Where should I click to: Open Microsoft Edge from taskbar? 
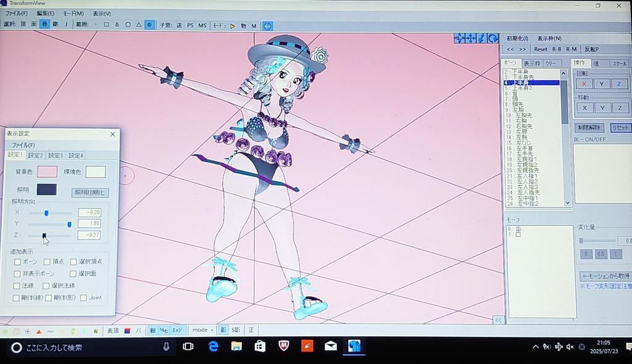pos(213,346)
